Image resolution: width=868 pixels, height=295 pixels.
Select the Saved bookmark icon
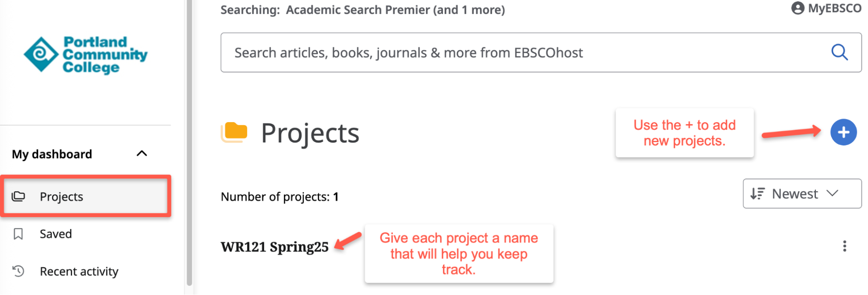tap(18, 234)
